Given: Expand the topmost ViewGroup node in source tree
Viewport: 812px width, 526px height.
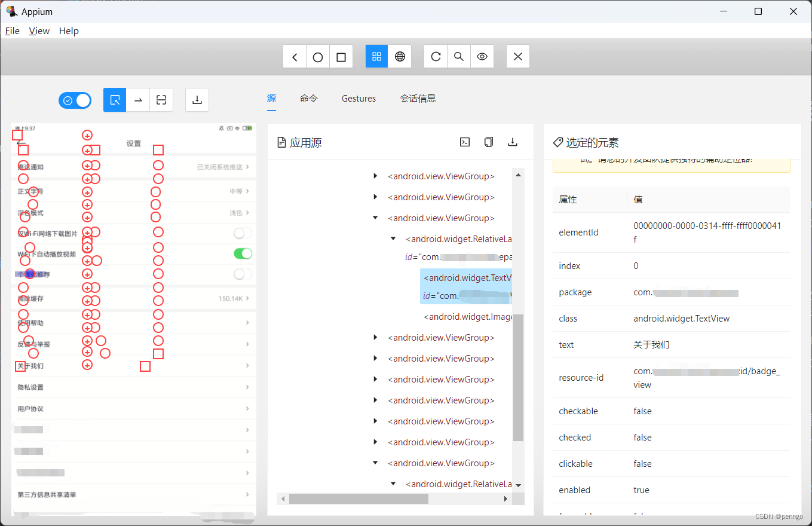Looking at the screenshot, I should [375, 176].
